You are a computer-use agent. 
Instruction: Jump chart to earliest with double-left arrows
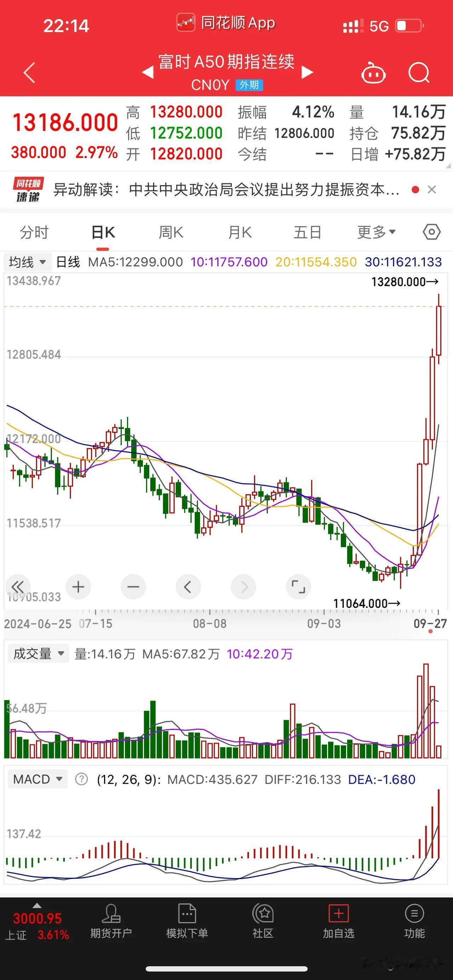click(17, 587)
